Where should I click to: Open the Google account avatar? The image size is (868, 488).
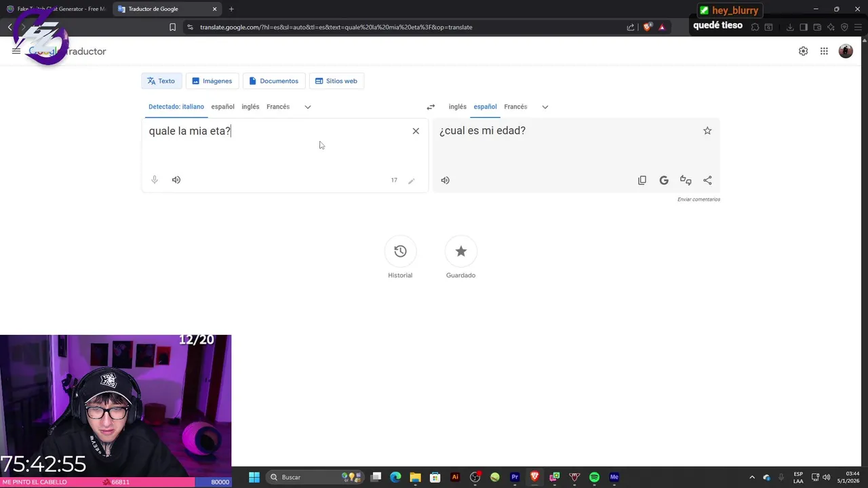[x=846, y=52]
